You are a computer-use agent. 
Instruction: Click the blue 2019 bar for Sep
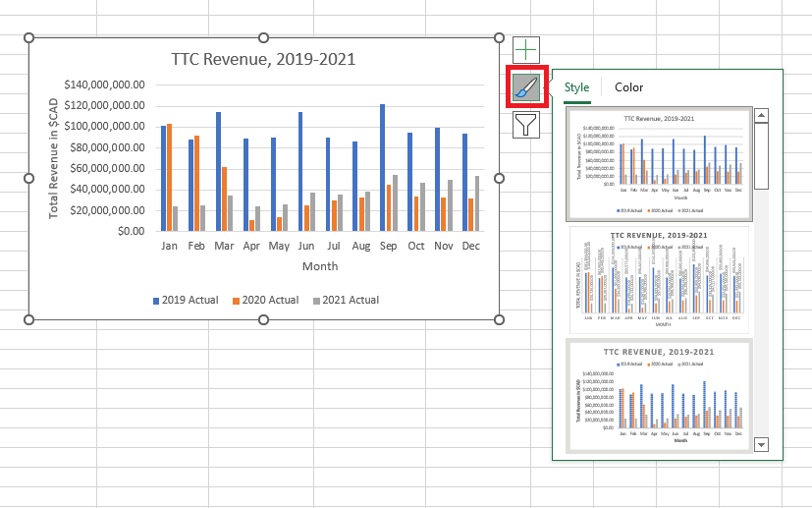point(383,167)
